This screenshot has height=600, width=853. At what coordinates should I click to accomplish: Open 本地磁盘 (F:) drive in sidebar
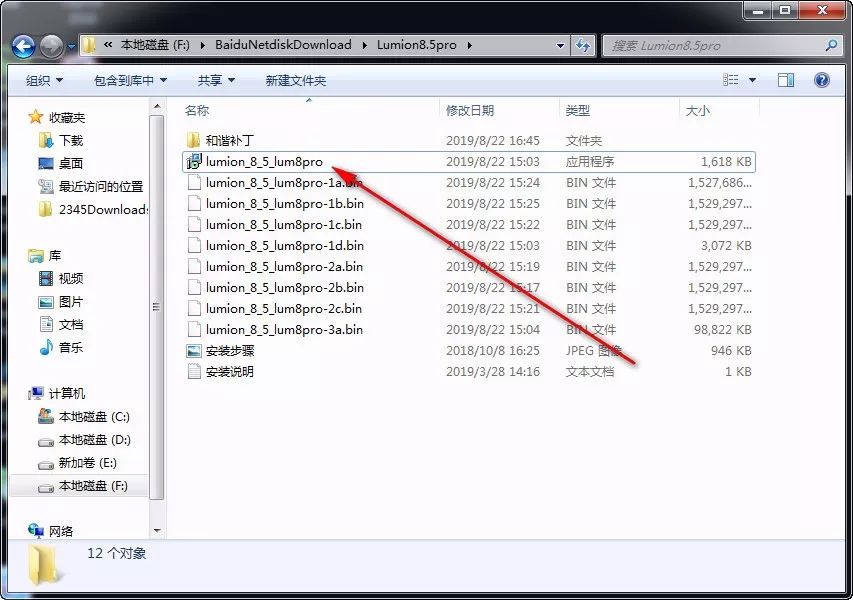click(x=93, y=486)
